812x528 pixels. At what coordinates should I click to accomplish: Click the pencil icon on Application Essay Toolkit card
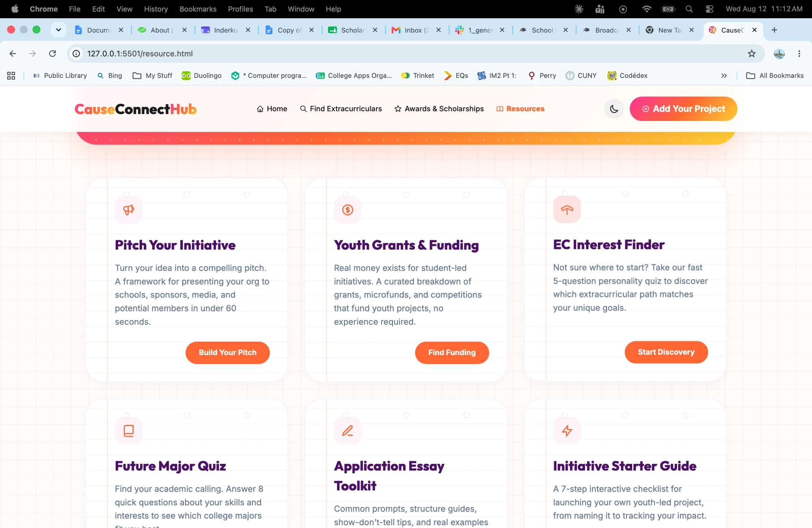348,431
